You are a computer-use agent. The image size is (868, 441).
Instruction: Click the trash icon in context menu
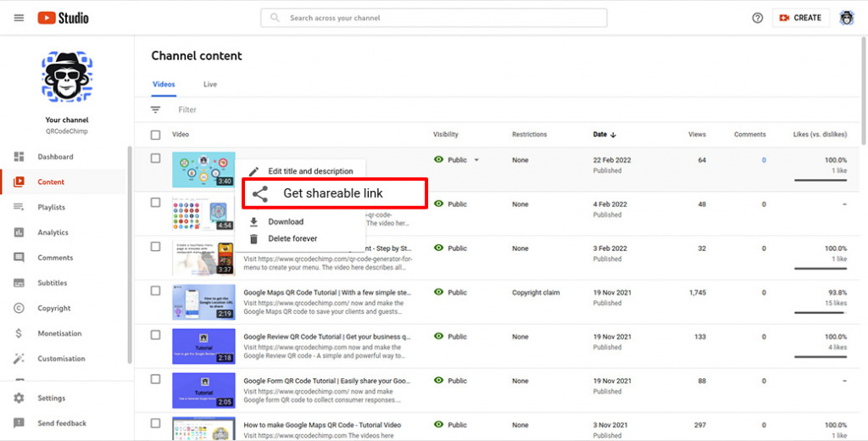click(x=253, y=239)
